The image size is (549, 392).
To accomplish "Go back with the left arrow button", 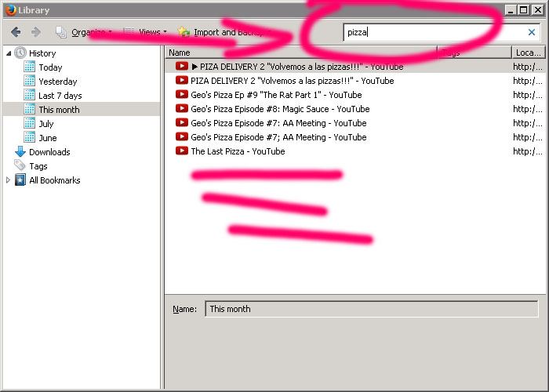I will coord(16,32).
